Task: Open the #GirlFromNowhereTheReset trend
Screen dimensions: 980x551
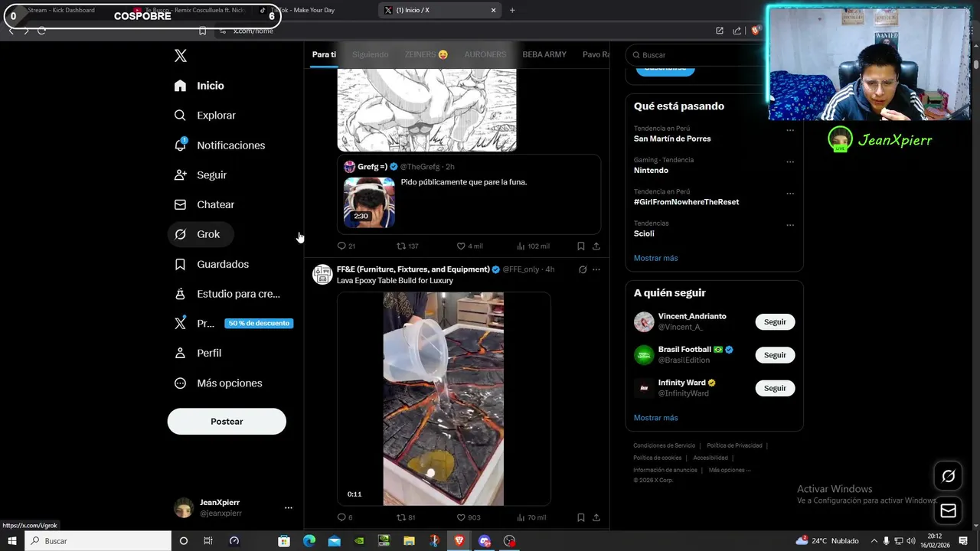Action: (686, 202)
